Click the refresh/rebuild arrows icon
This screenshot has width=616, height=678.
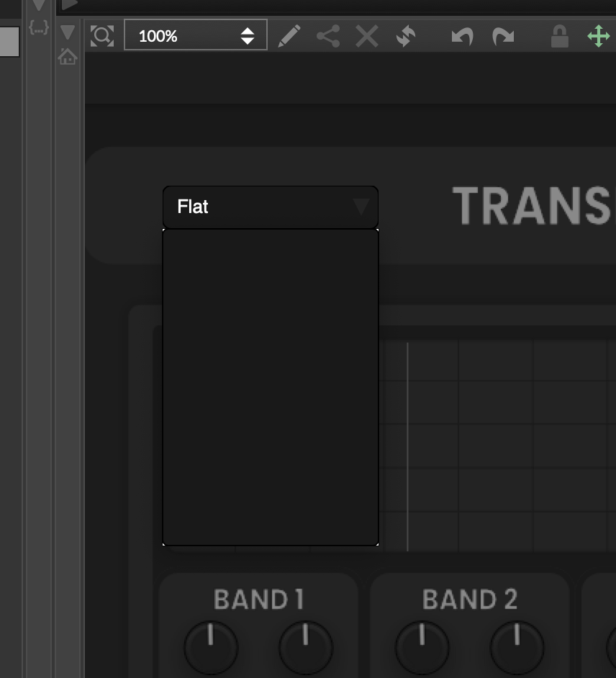405,36
